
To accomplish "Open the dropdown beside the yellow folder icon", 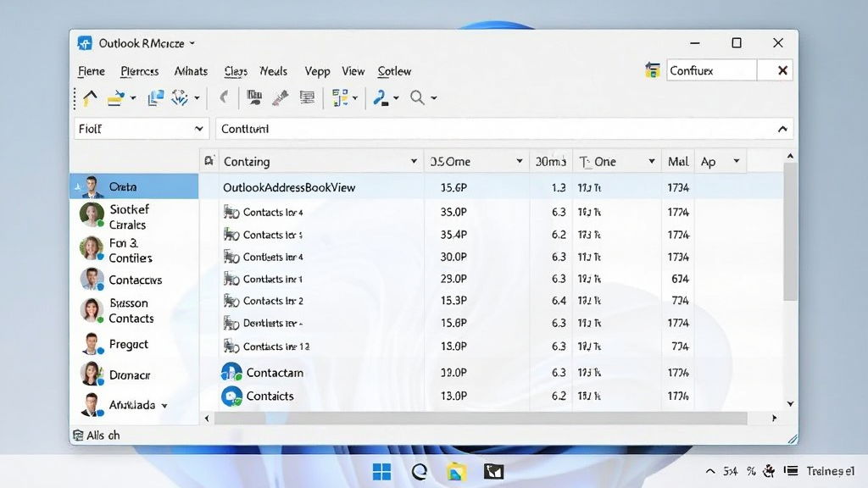I will [133, 98].
